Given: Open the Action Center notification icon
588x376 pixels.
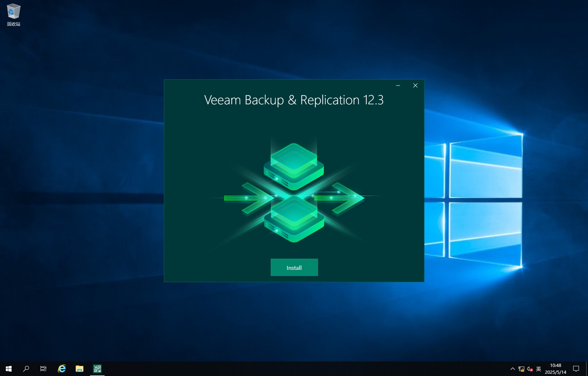Looking at the screenshot, I should point(576,369).
